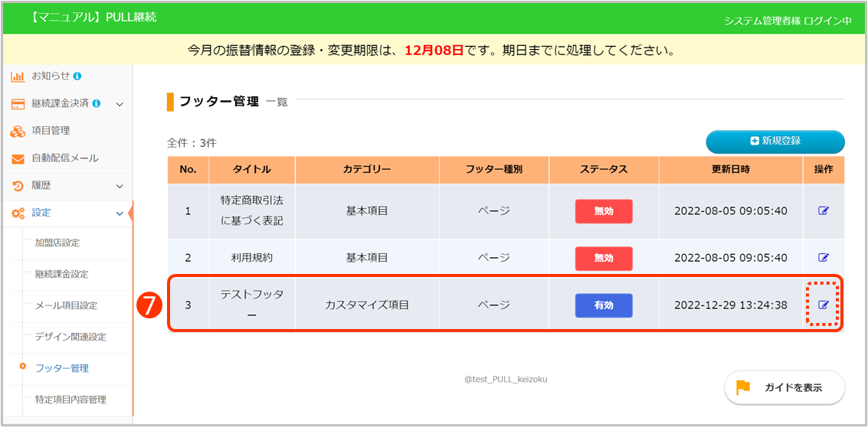
Task: Click edit icon for 特定商取引法に基づく表記 row
Action: point(824,211)
